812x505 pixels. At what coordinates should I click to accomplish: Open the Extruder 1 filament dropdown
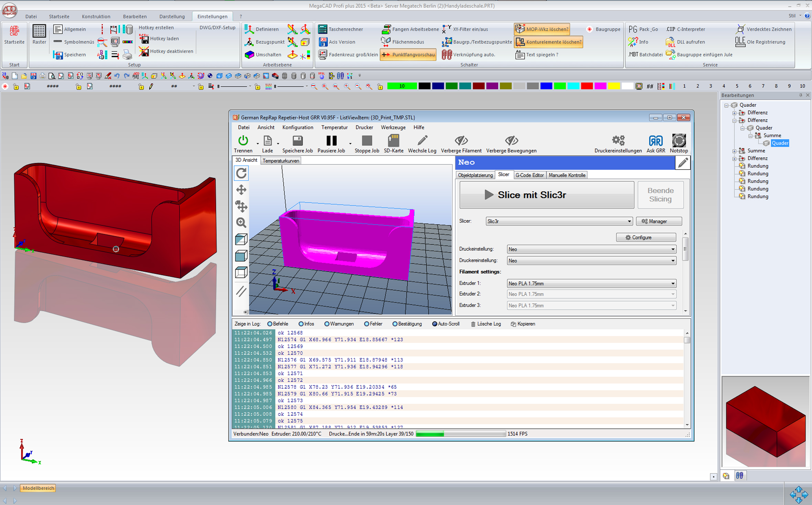[x=591, y=283]
